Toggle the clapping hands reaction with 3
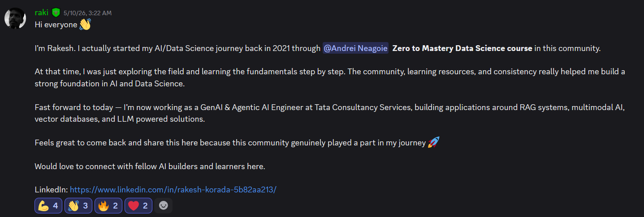Screen dimensions: 644x217 click(78, 206)
